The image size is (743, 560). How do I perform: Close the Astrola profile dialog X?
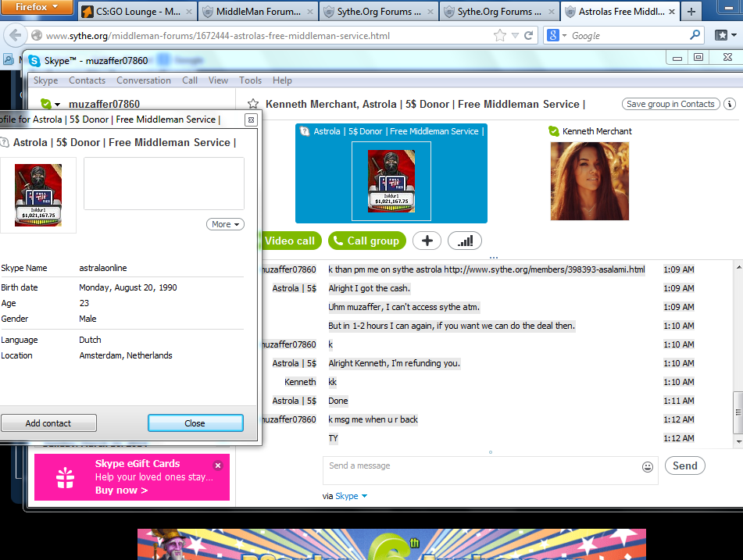[x=251, y=119]
